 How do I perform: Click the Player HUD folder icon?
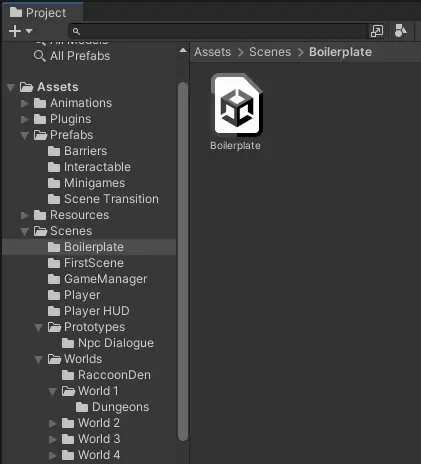(x=54, y=311)
